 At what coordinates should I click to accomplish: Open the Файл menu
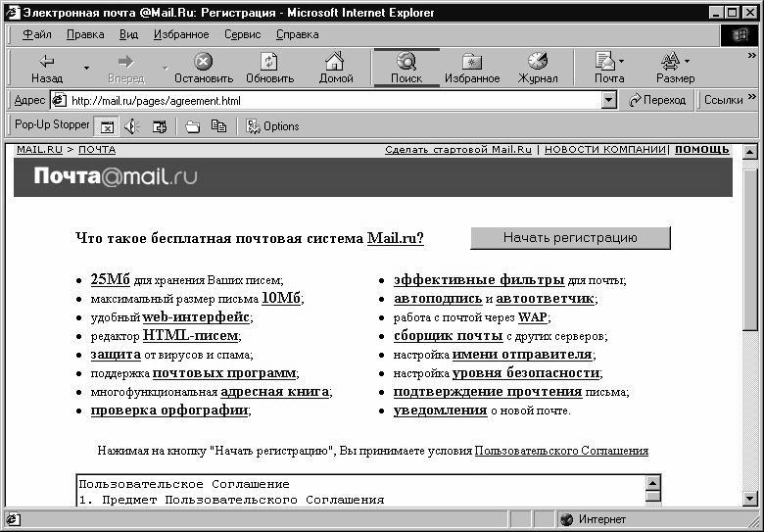point(37,34)
